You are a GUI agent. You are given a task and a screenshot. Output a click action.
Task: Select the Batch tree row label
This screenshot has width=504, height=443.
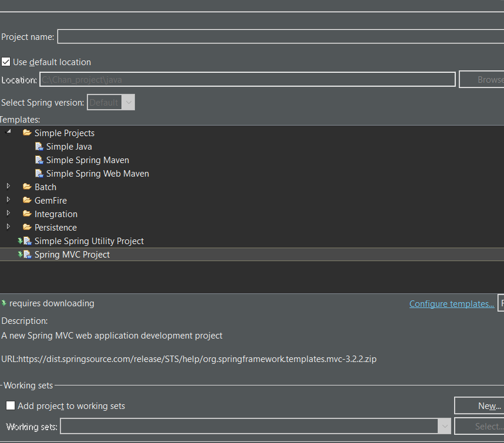click(x=45, y=187)
